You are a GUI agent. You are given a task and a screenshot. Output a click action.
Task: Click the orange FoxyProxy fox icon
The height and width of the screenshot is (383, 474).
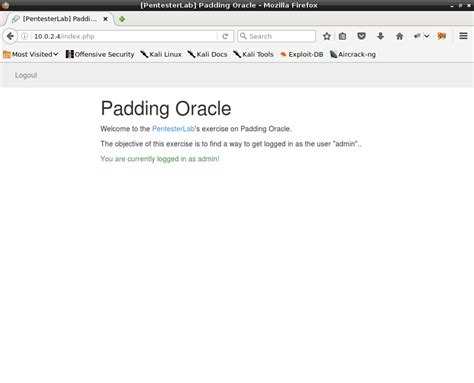pyautogui.click(x=442, y=36)
